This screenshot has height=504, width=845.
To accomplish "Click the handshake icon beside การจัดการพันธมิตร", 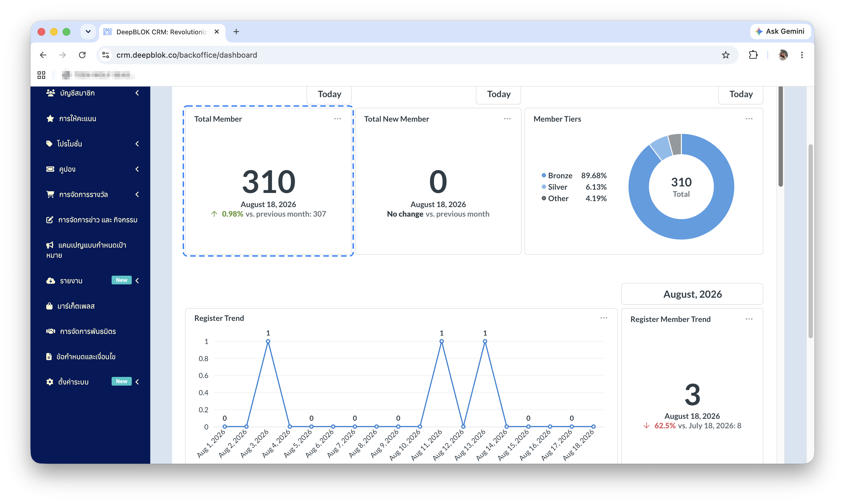I will coord(51,331).
